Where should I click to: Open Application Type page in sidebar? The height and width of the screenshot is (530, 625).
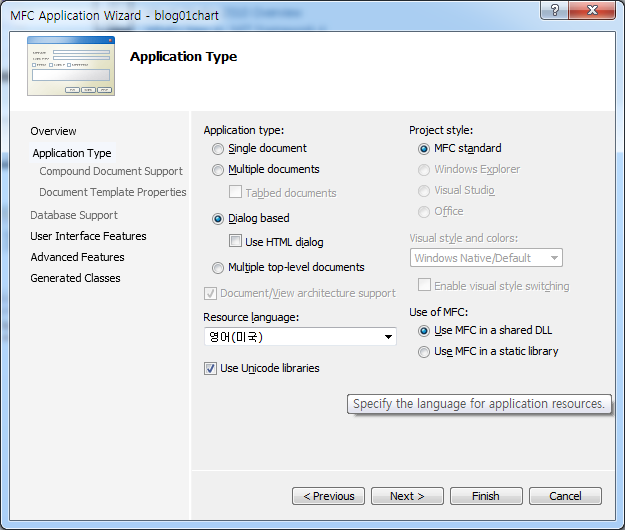point(72,153)
